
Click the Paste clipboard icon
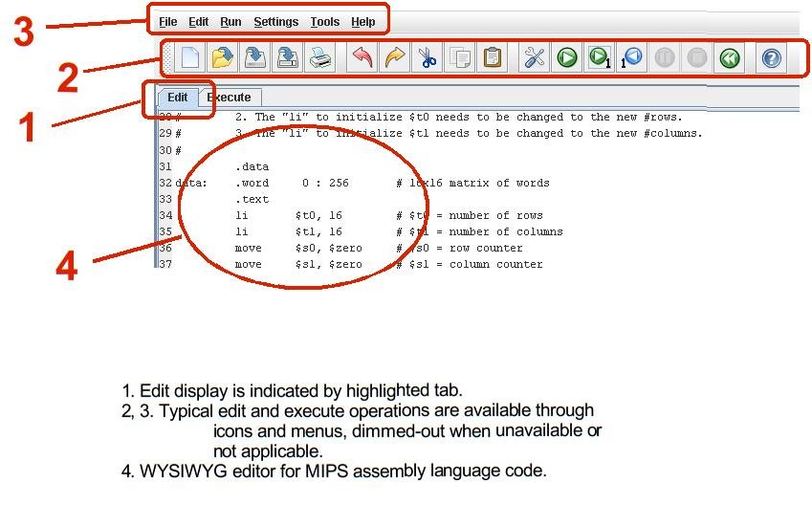point(492,57)
